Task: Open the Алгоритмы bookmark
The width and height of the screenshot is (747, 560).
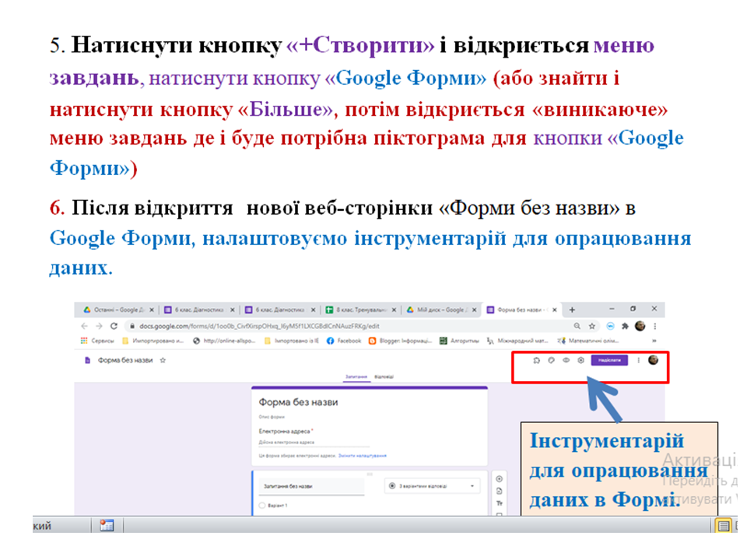Action: pyautogui.click(x=460, y=341)
